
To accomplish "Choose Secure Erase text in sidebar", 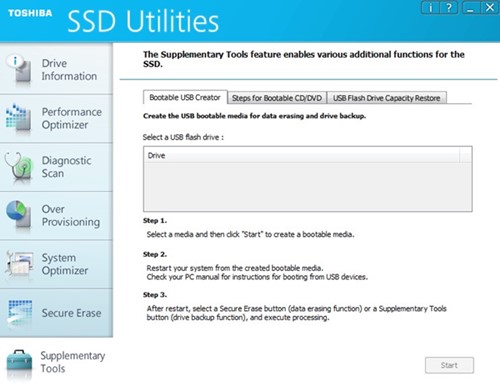I will (x=71, y=313).
